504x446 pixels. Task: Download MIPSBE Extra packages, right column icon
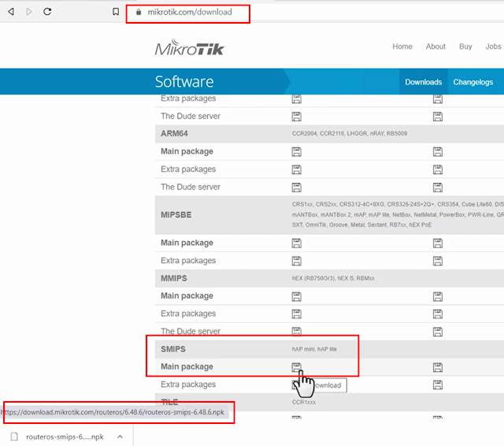(x=438, y=261)
